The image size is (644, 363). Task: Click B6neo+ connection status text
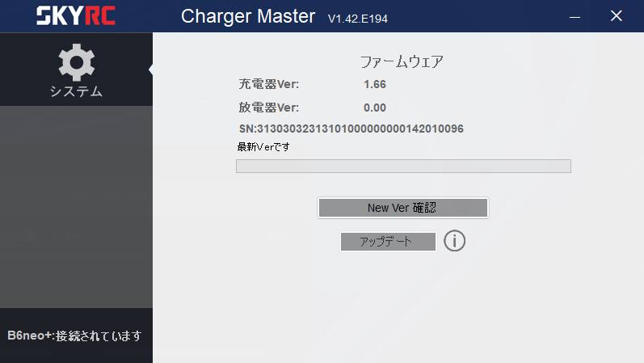click(74, 336)
